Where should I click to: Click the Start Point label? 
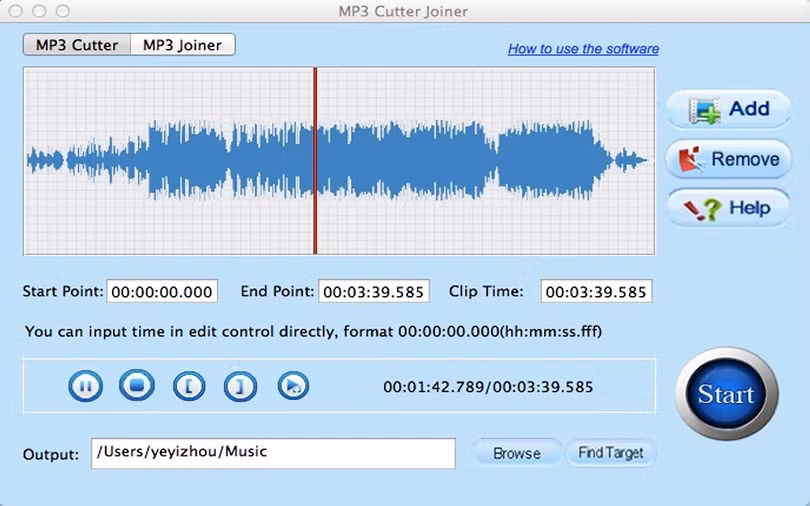point(63,292)
